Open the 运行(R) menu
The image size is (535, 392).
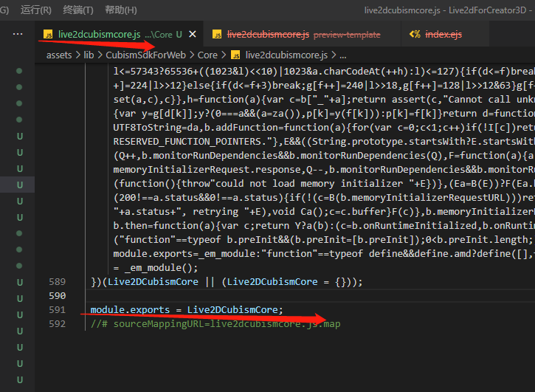(x=36, y=10)
